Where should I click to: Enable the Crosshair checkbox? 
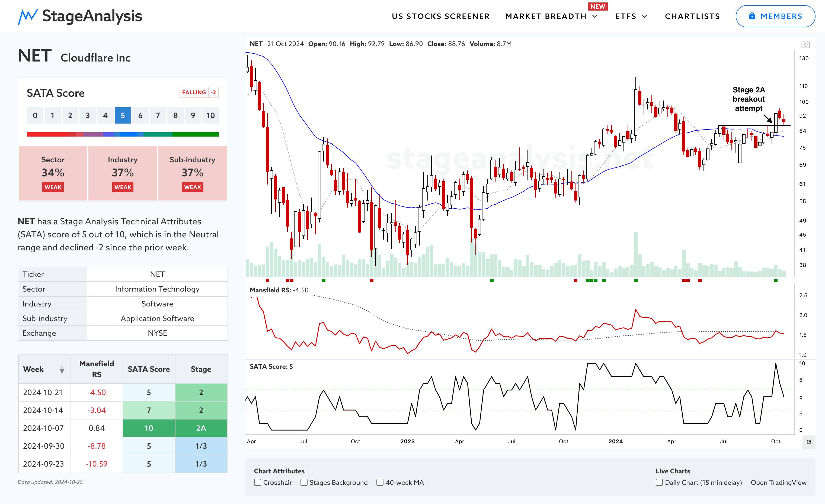(257, 482)
